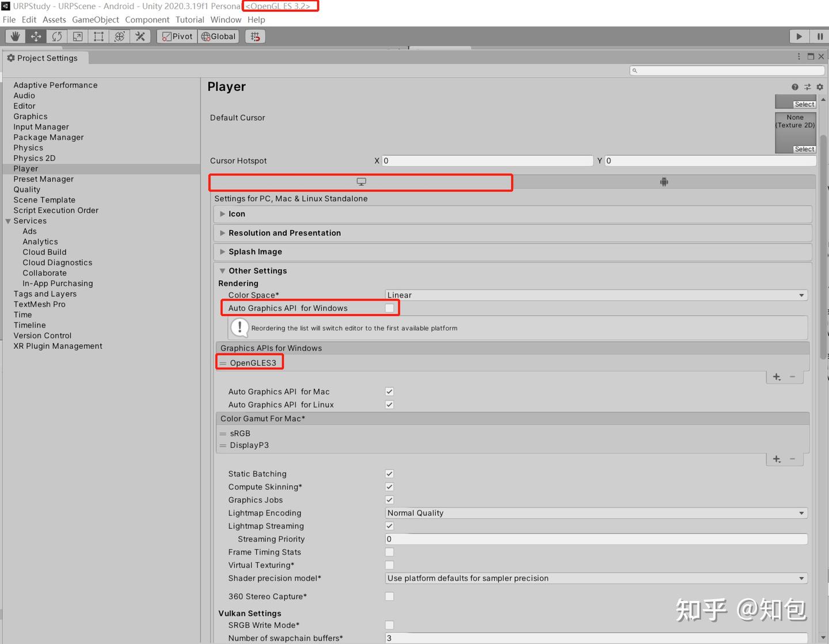The width and height of the screenshot is (829, 644).
Task: Toggle Pivot handle position button
Action: click(x=177, y=36)
